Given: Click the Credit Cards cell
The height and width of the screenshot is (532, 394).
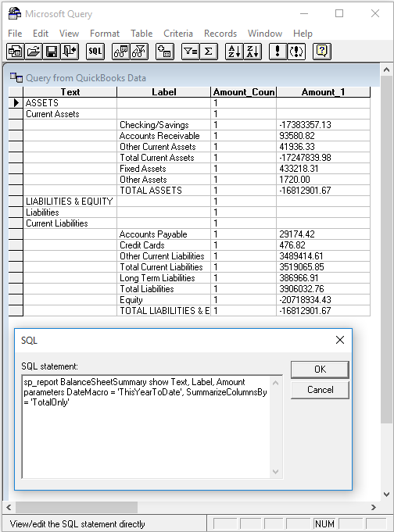Looking at the screenshot, I should pyautogui.click(x=163, y=245).
